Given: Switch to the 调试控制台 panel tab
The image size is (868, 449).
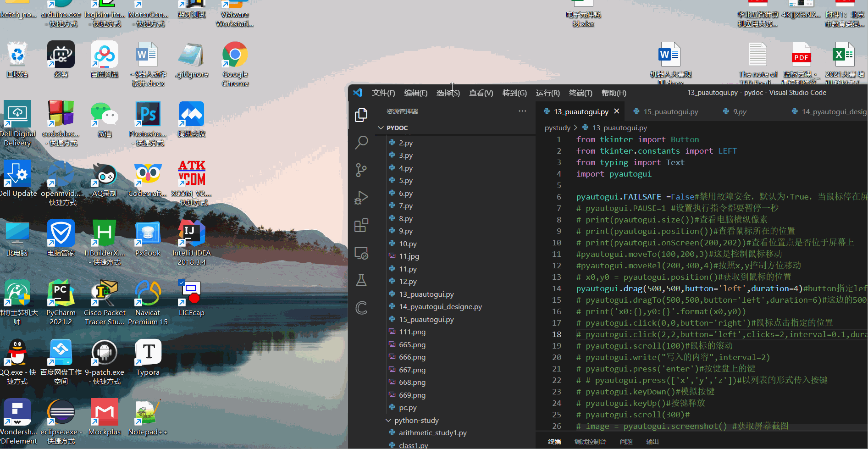Looking at the screenshot, I should coord(590,442).
